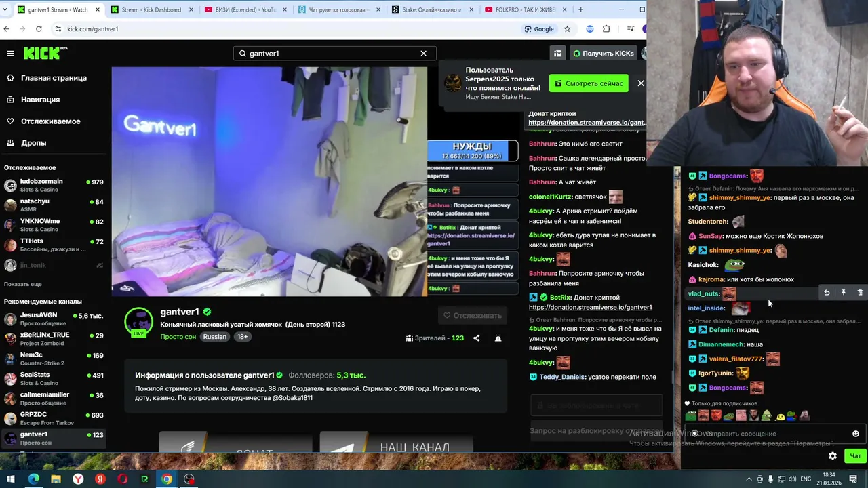This screenshot has height=488, width=868.
Task: Open the emoji picker in chat input
Action: click(856, 434)
